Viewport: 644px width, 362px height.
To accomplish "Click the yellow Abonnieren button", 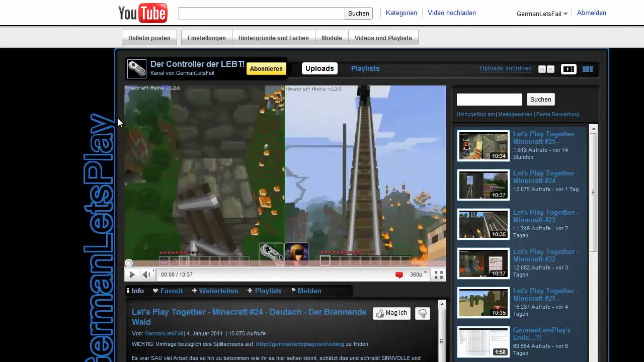I will coord(266,69).
